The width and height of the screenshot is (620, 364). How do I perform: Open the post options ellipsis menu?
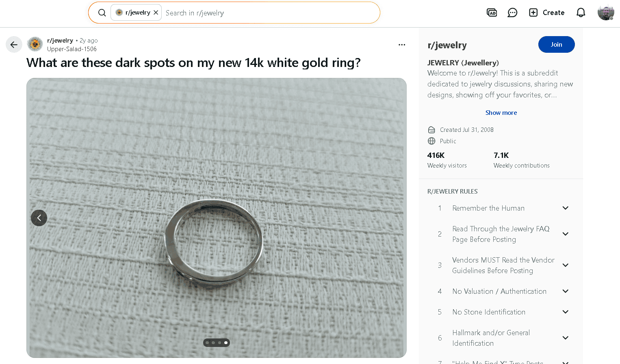click(x=401, y=44)
